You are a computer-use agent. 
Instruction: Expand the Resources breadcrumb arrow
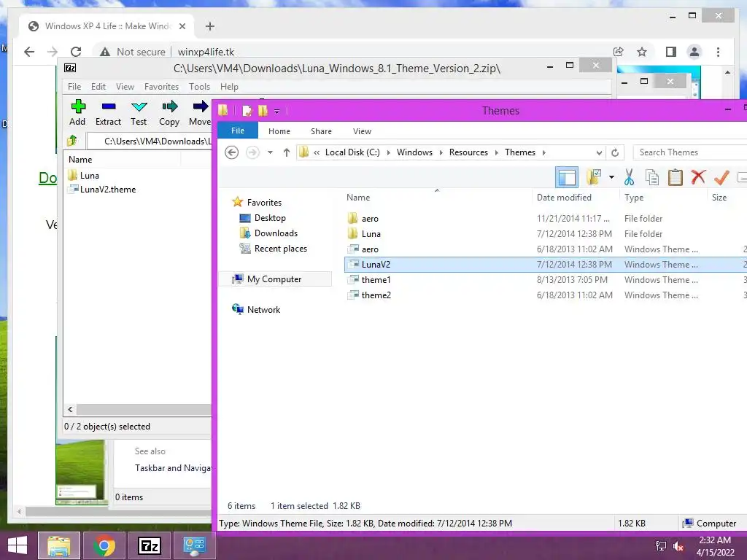point(496,152)
